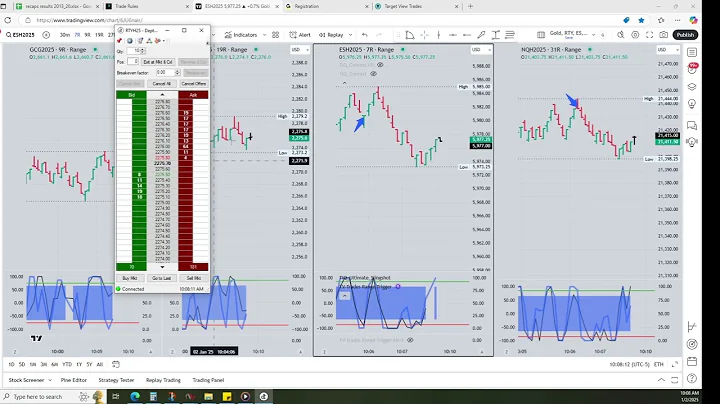
Task: Select the 1D date range
Action: coord(11,365)
